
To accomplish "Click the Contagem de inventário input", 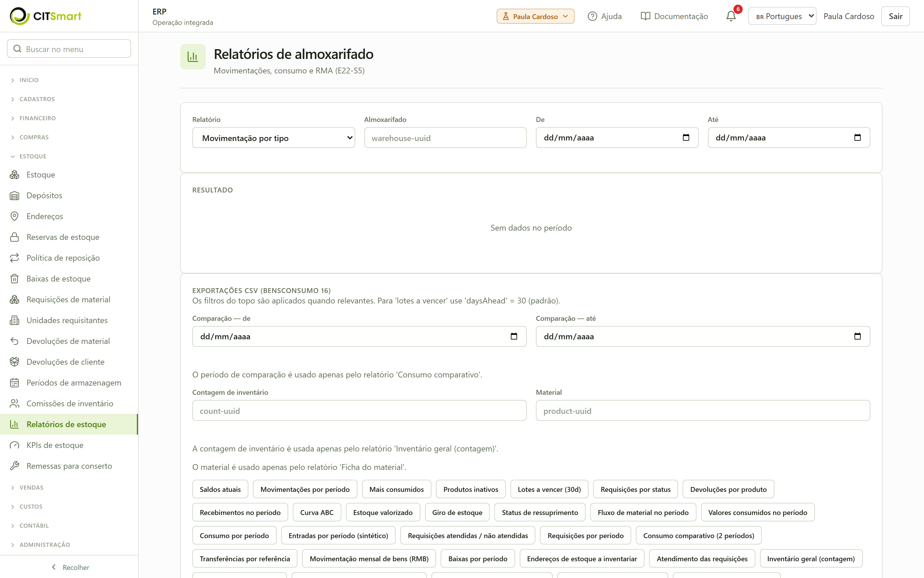I will [x=359, y=411].
